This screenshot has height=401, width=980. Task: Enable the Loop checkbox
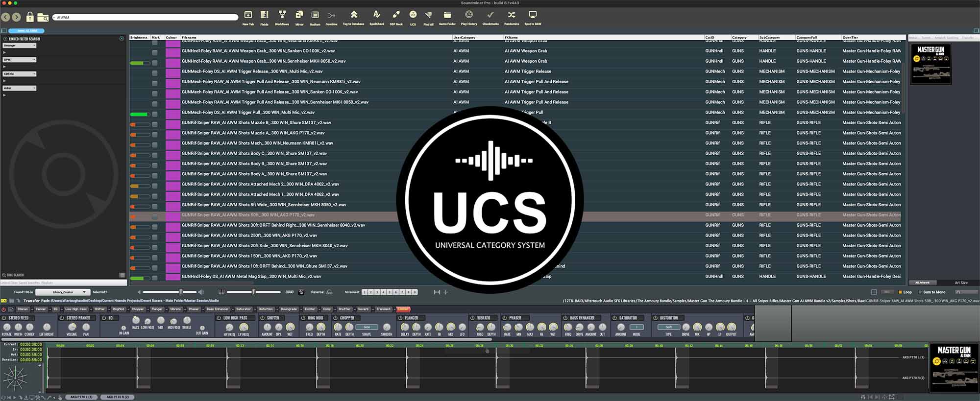tap(900, 292)
